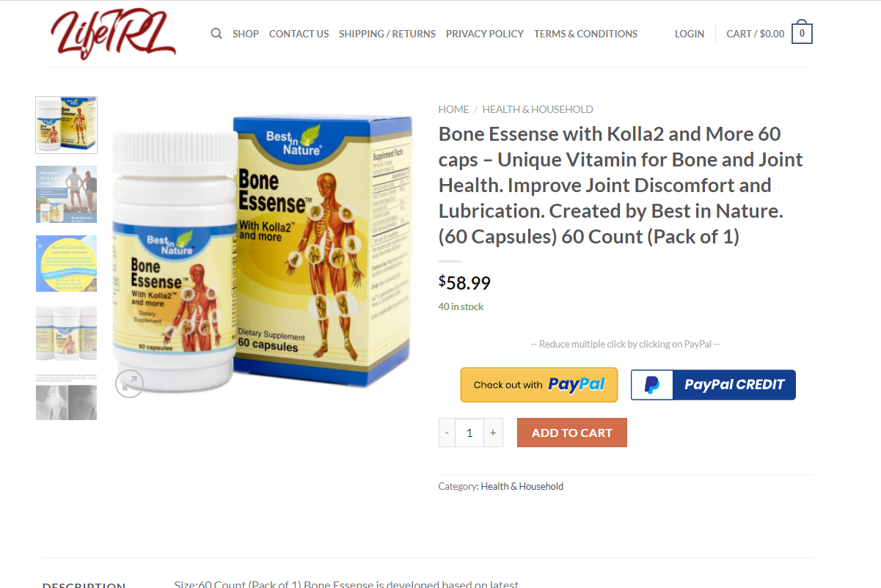Screen dimensions: 881x588
Task: Show the three bottles thumbnail
Action: 66,334
